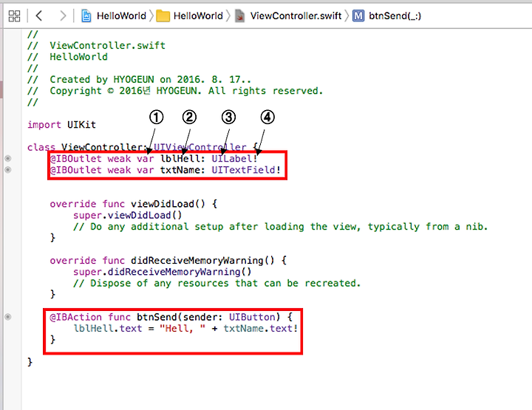This screenshot has height=410, width=532.
Task: Click the 'import' keyword
Action: coord(44,125)
